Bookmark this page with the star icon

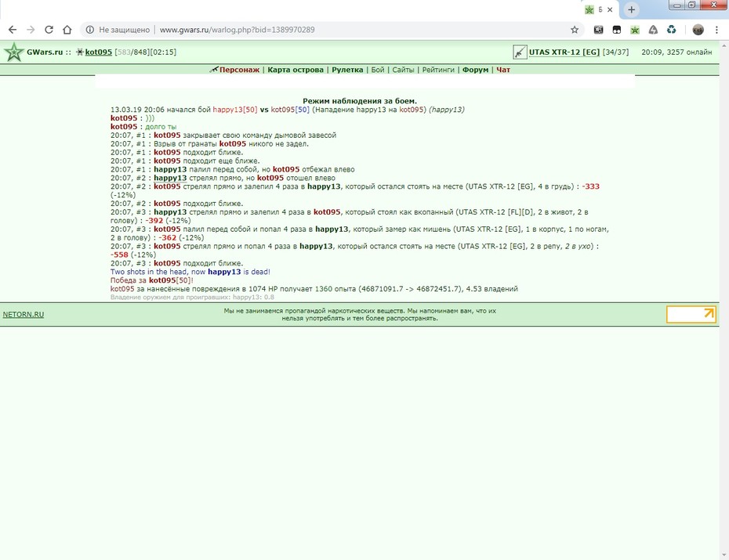575,30
